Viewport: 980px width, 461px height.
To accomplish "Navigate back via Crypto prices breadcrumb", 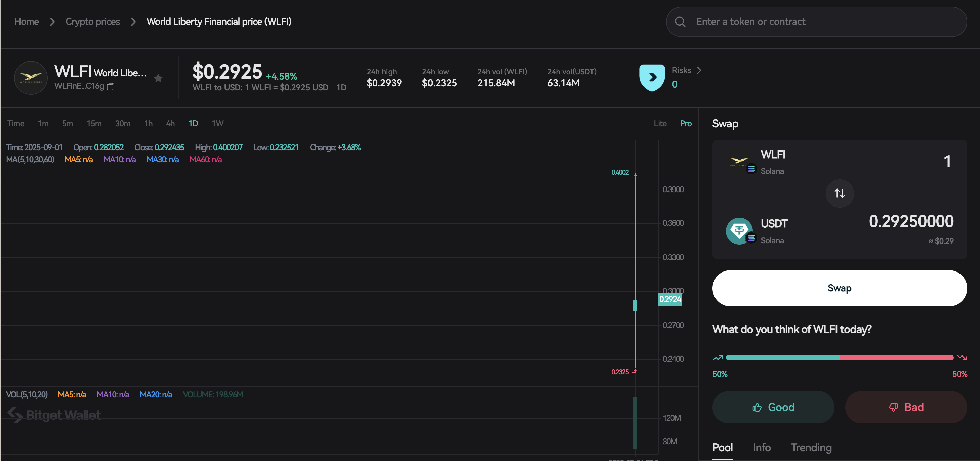I will click(92, 22).
